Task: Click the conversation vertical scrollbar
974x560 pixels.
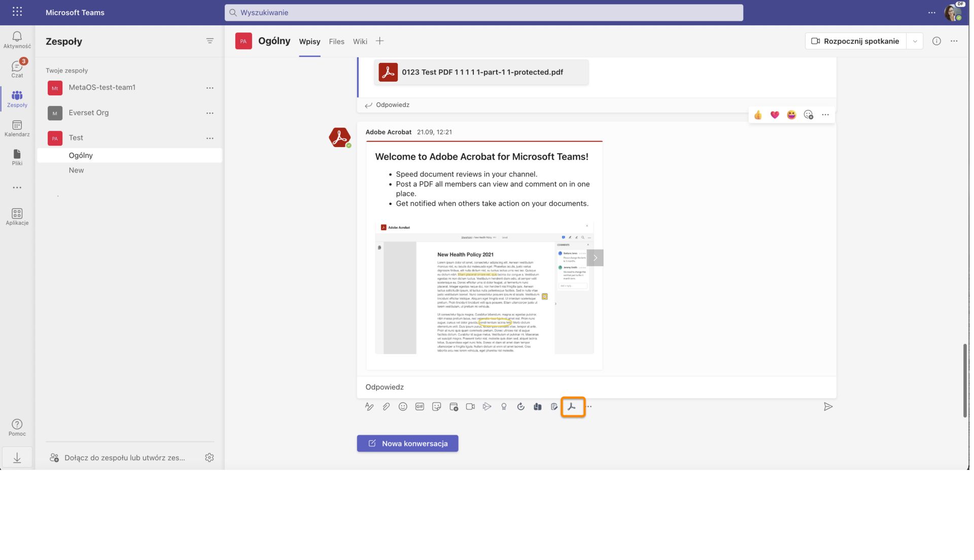Action: pos(965,380)
